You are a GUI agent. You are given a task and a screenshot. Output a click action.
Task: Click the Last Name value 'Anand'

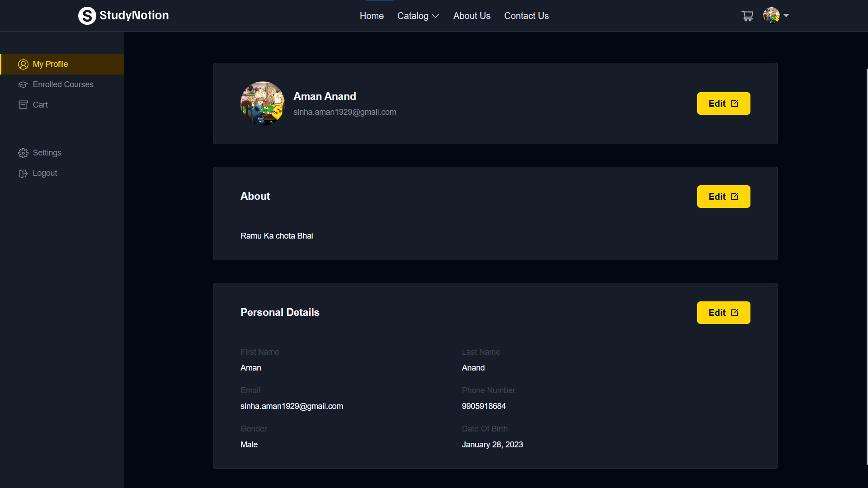(x=473, y=368)
